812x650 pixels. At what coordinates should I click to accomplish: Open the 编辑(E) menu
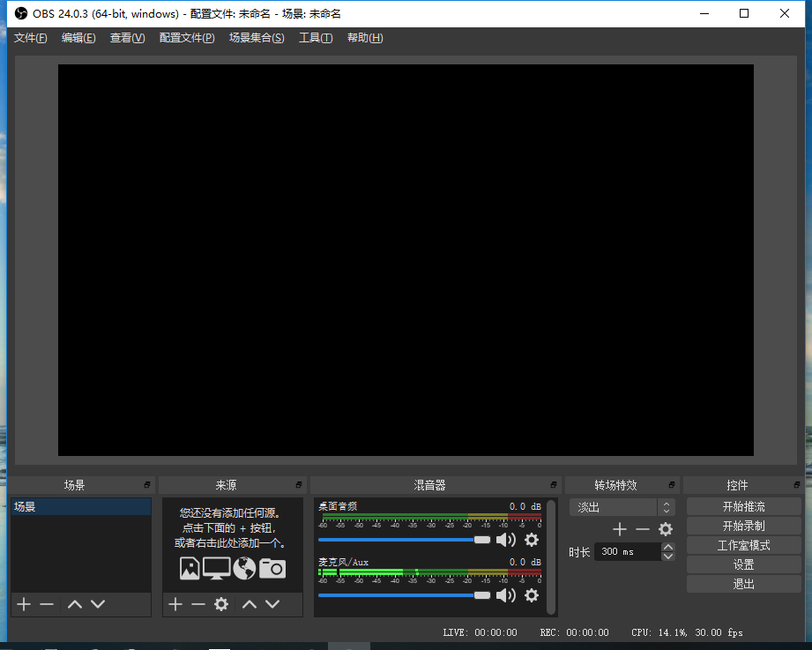pyautogui.click(x=78, y=38)
